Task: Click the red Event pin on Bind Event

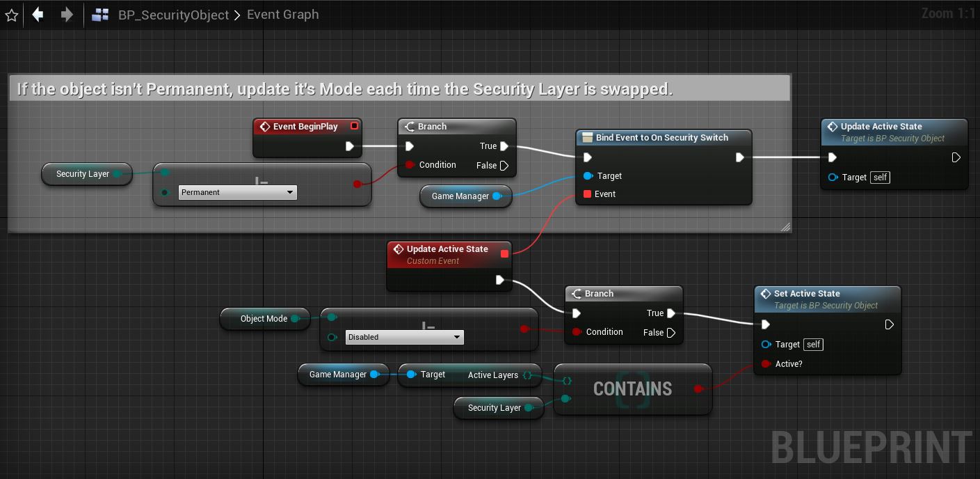Action: coord(587,194)
